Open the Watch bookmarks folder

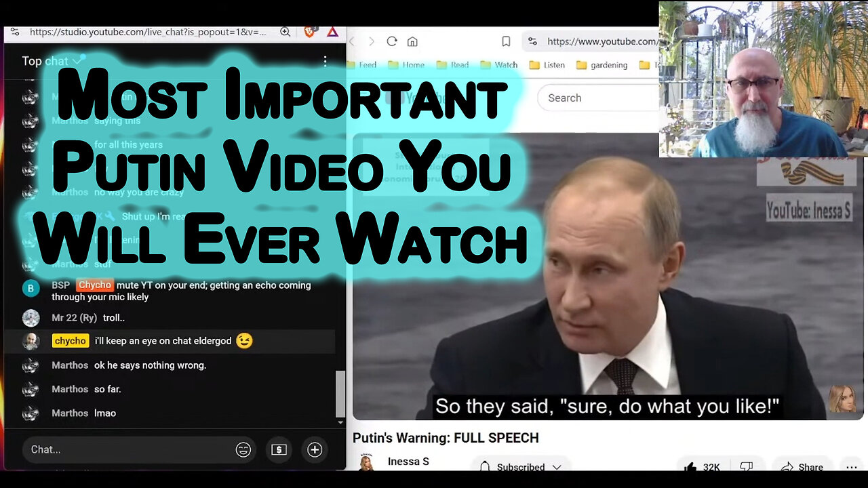pyautogui.click(x=498, y=65)
